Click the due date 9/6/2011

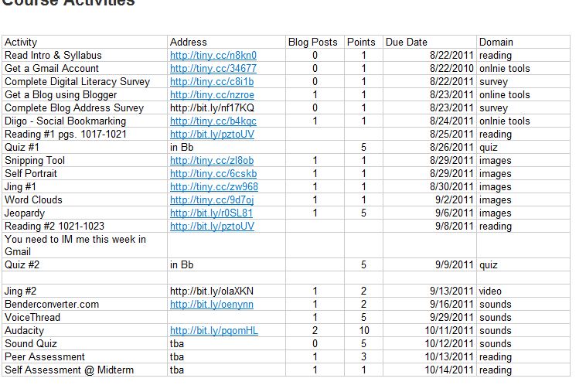454,213
